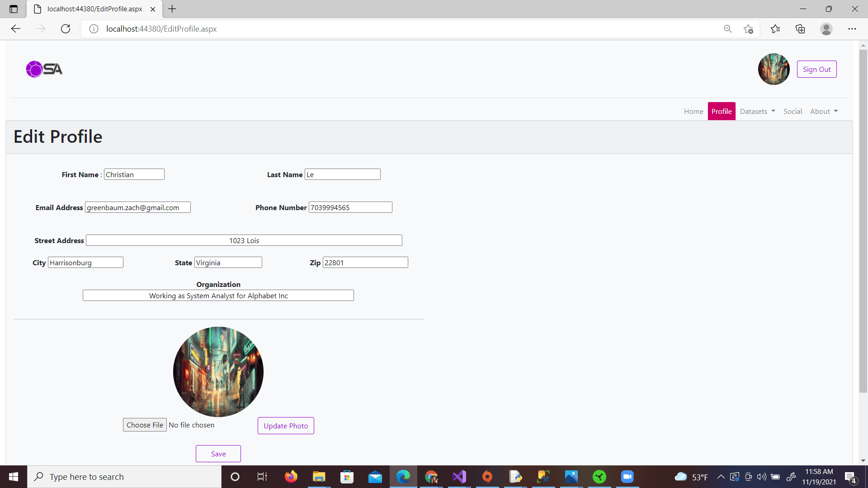
Task: Start Zoom from the taskbar
Action: (x=627, y=476)
